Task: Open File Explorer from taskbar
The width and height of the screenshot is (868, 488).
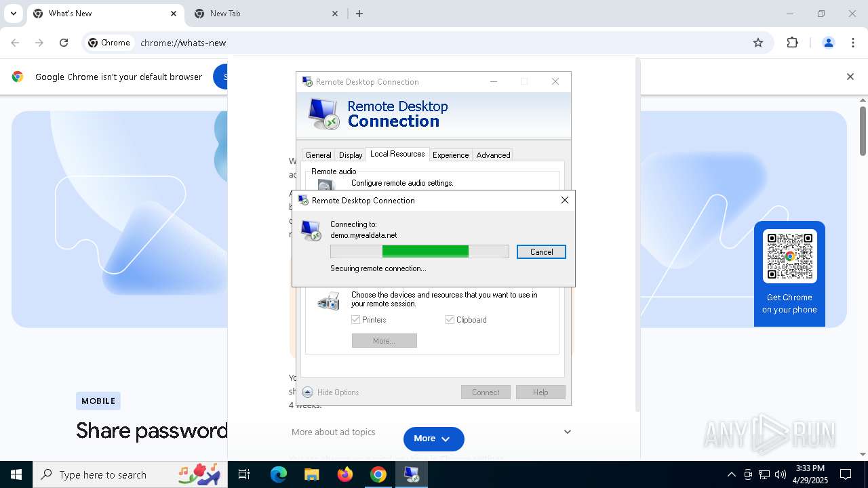Action: click(311, 474)
